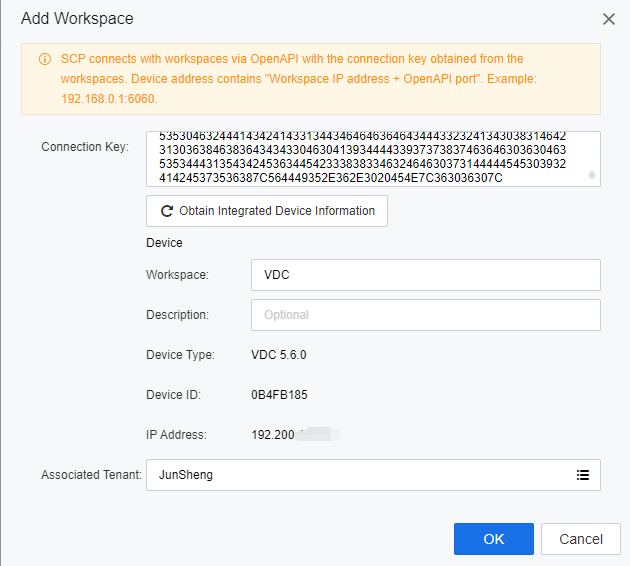Click the example address 192.168.0.1:6060
630x566 pixels.
click(x=109, y=99)
